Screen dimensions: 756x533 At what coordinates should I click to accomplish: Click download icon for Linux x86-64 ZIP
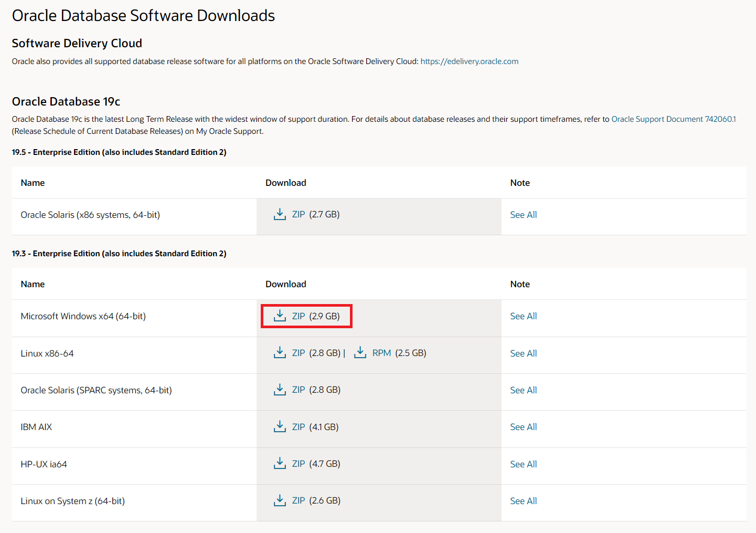(x=280, y=352)
